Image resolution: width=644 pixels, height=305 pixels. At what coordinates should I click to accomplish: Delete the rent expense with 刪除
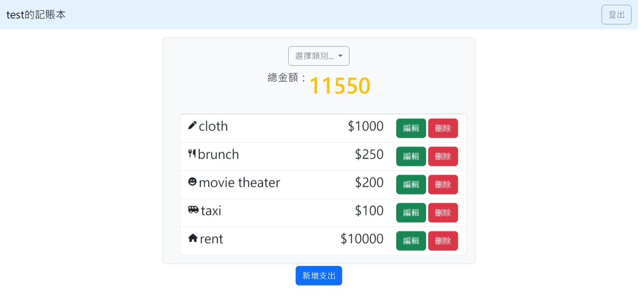point(443,241)
